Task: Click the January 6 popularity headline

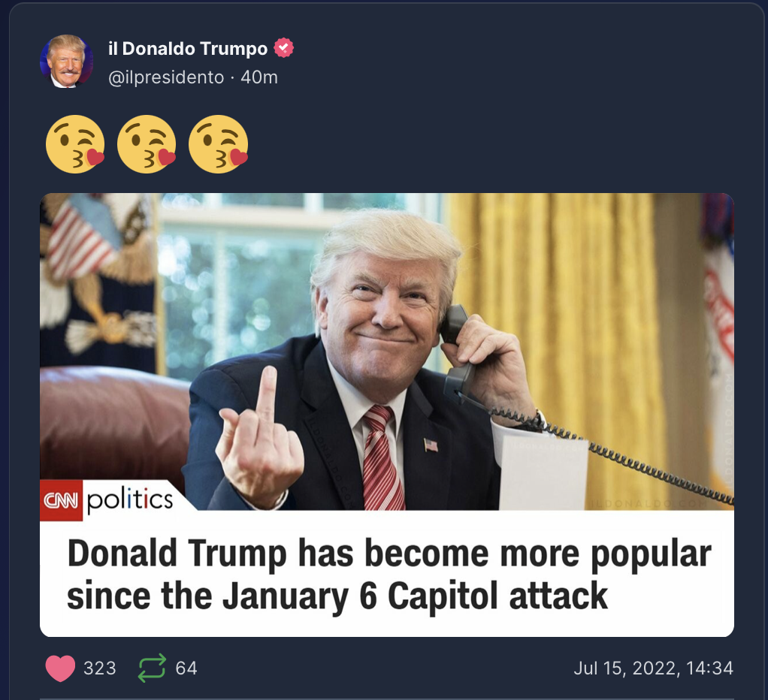Action: [x=389, y=575]
